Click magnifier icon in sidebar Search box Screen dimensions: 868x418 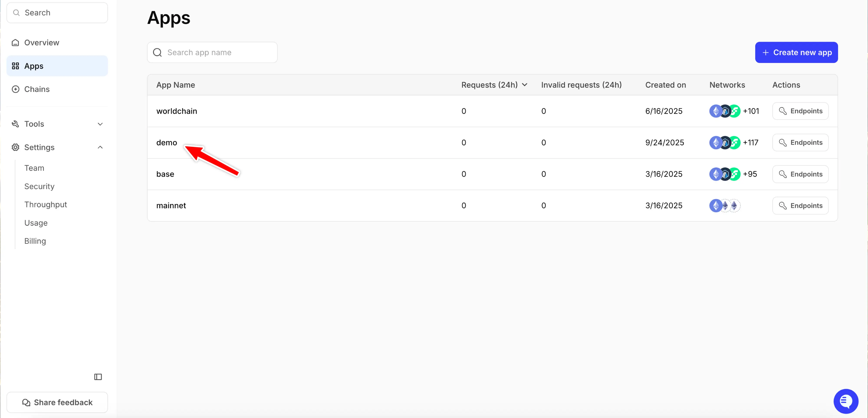click(16, 13)
